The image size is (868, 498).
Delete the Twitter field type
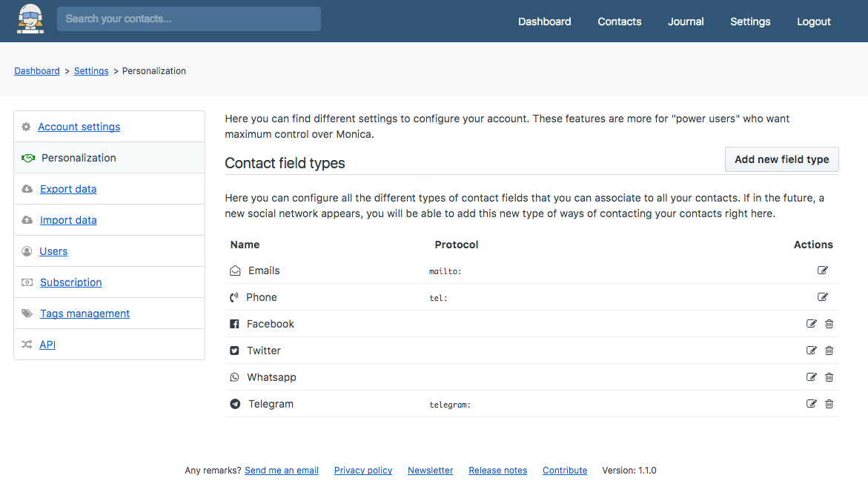(x=829, y=351)
